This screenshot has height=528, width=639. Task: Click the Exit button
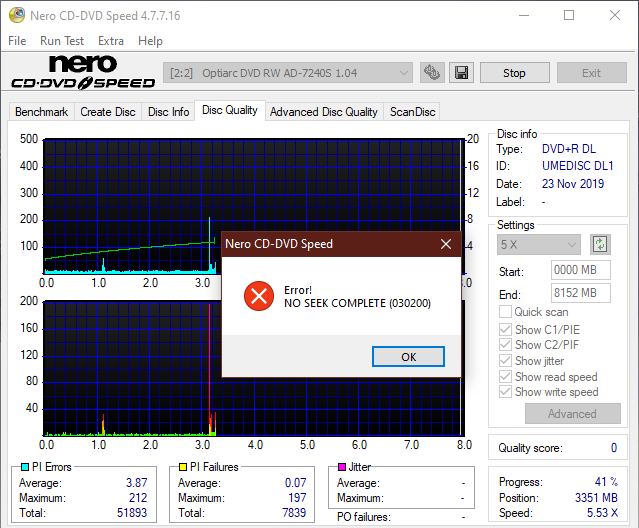[592, 73]
